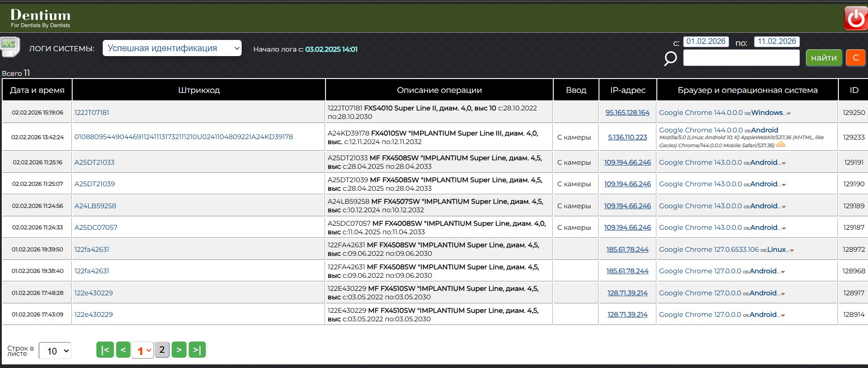Click the system log monitor icon
The image size is (868, 368).
[x=9, y=46]
